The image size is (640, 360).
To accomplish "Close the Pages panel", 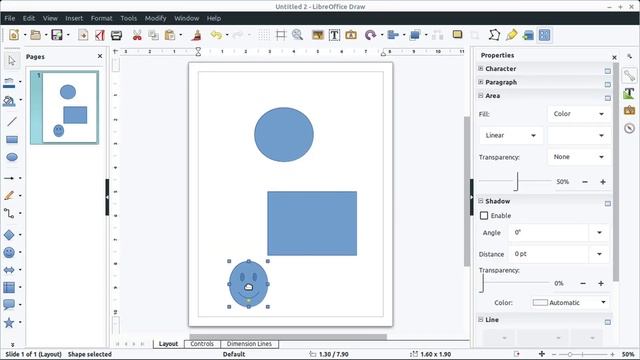I will pyautogui.click(x=100, y=56).
